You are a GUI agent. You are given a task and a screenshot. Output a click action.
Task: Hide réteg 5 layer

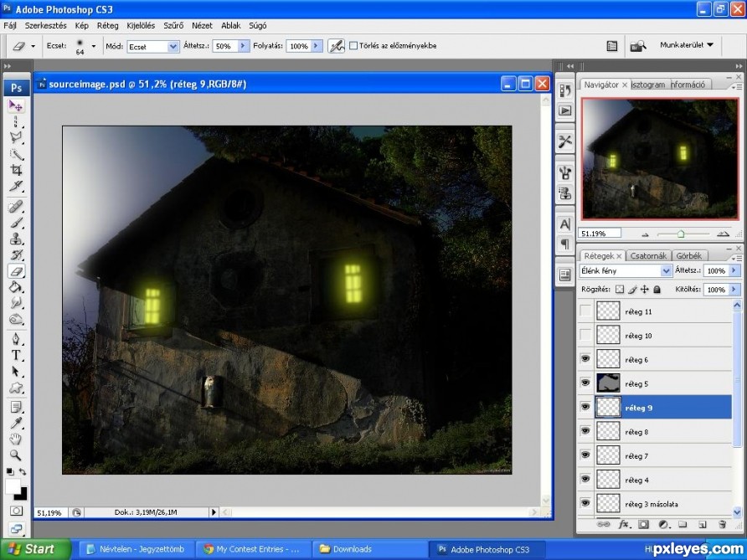pyautogui.click(x=585, y=383)
